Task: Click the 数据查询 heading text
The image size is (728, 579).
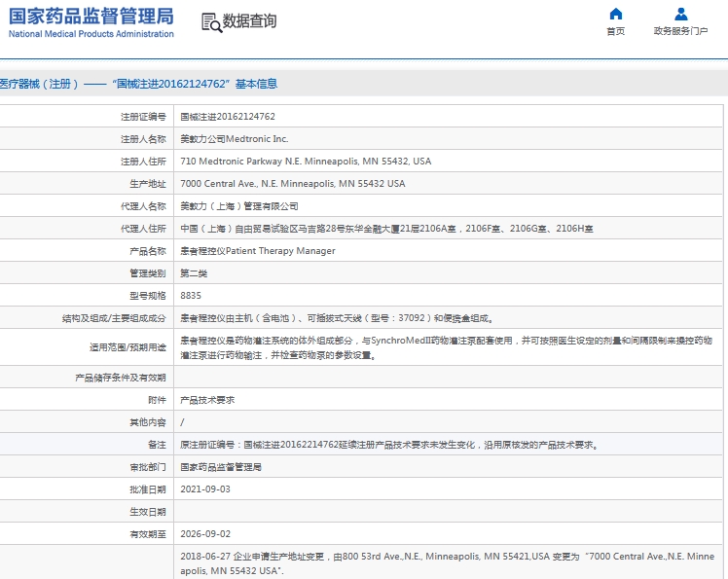Action: click(249, 20)
